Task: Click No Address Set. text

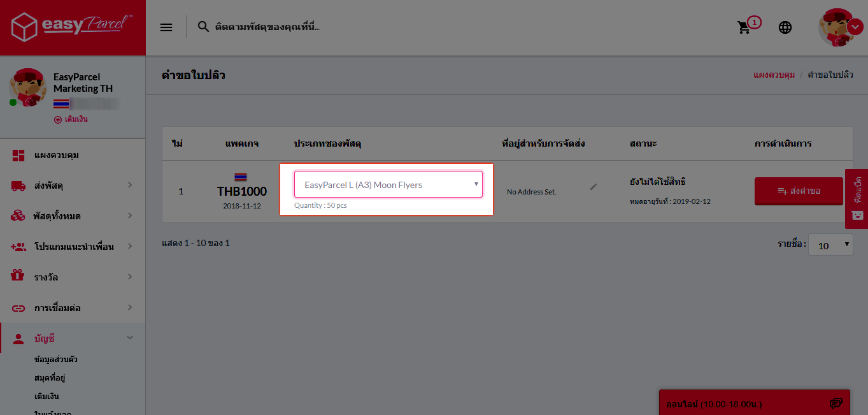Action: 532,191
